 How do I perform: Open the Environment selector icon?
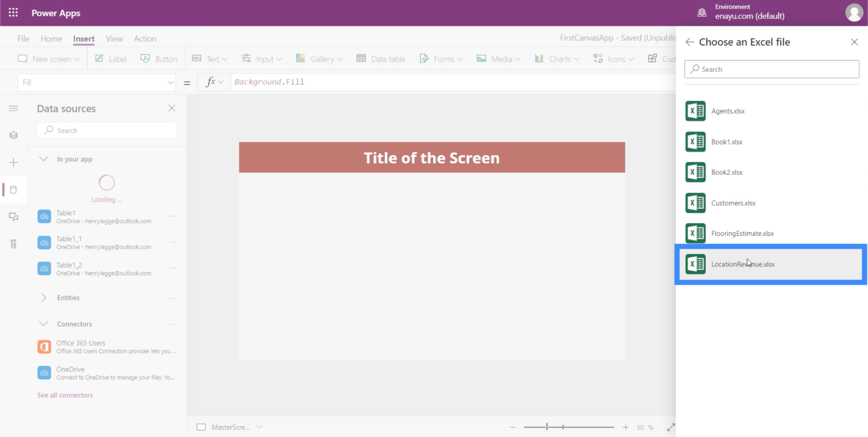click(702, 12)
